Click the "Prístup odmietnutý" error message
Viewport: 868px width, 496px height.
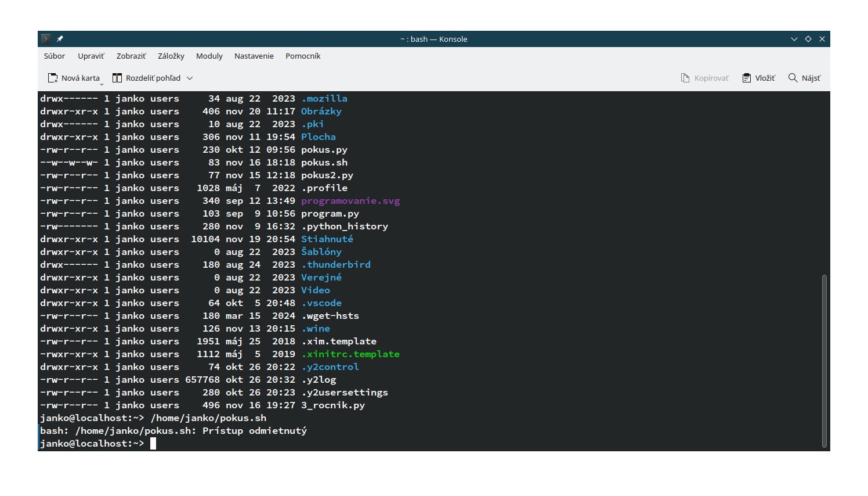coord(255,431)
